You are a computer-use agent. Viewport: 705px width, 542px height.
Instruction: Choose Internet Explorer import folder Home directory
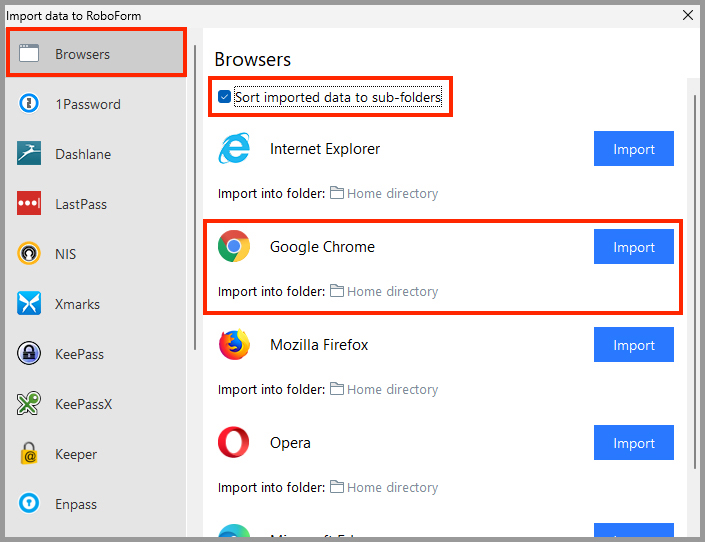point(384,194)
